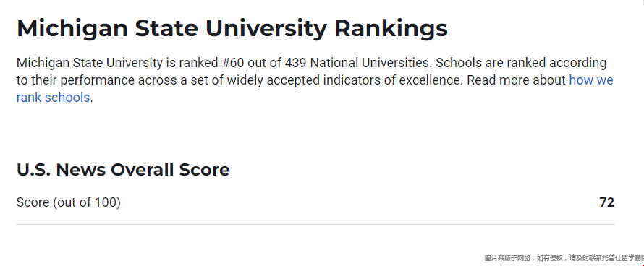Click the 'Read more about' text
The height and width of the screenshot is (266, 644).
pos(516,80)
